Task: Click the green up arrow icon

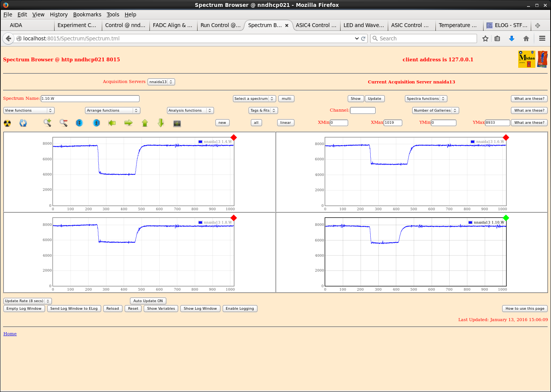Action: (145, 123)
